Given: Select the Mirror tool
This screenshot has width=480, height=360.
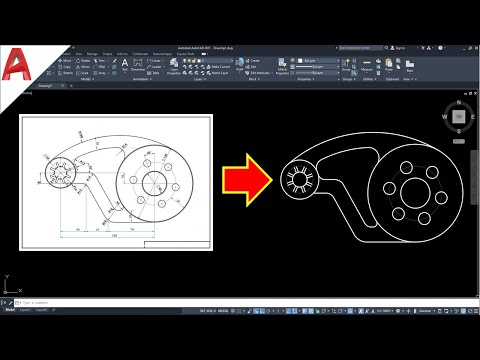Looking at the screenshot, I should [83, 67].
